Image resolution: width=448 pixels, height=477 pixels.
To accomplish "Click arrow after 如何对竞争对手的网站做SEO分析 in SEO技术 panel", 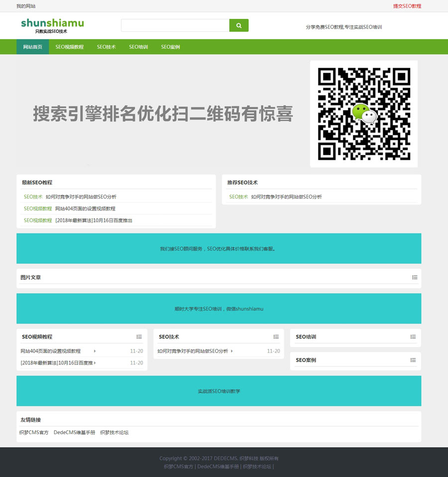I will (x=232, y=351).
